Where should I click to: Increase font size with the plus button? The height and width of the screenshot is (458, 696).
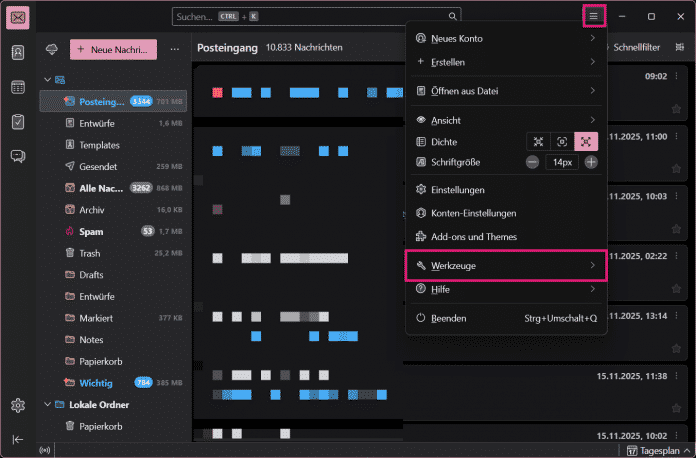click(592, 162)
